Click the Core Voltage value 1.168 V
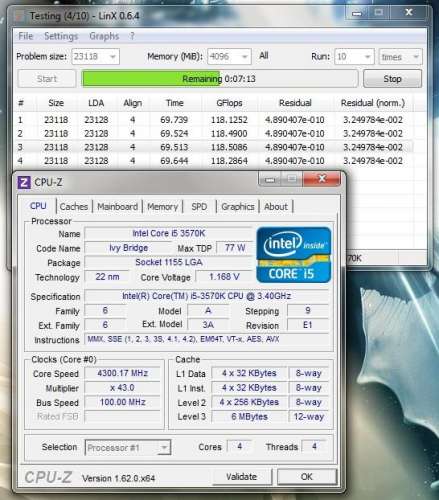 point(224,277)
